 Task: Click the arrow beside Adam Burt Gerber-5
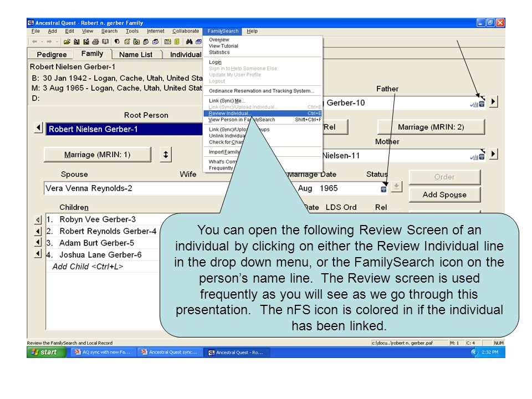[38, 243]
